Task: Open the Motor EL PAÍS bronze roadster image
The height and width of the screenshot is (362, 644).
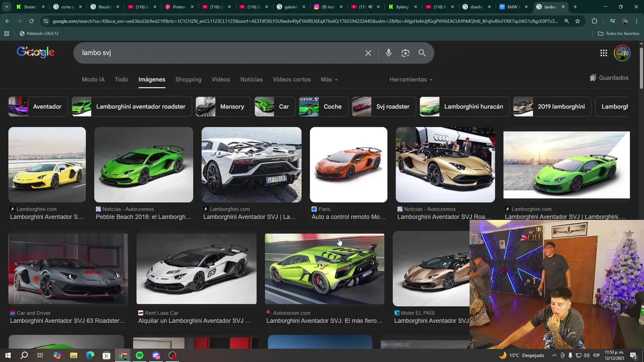Action: click(431, 269)
